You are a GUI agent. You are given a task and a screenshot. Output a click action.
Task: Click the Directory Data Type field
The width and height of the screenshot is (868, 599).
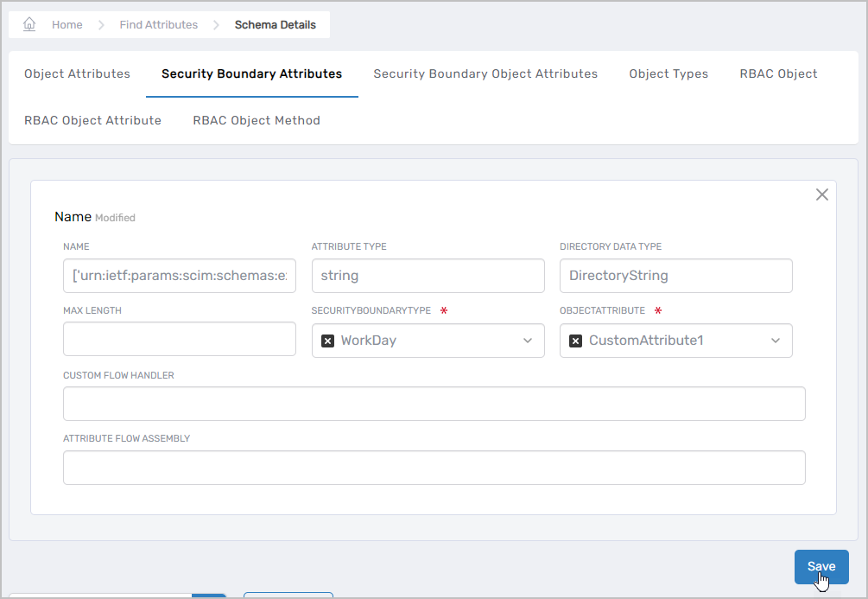pos(675,276)
